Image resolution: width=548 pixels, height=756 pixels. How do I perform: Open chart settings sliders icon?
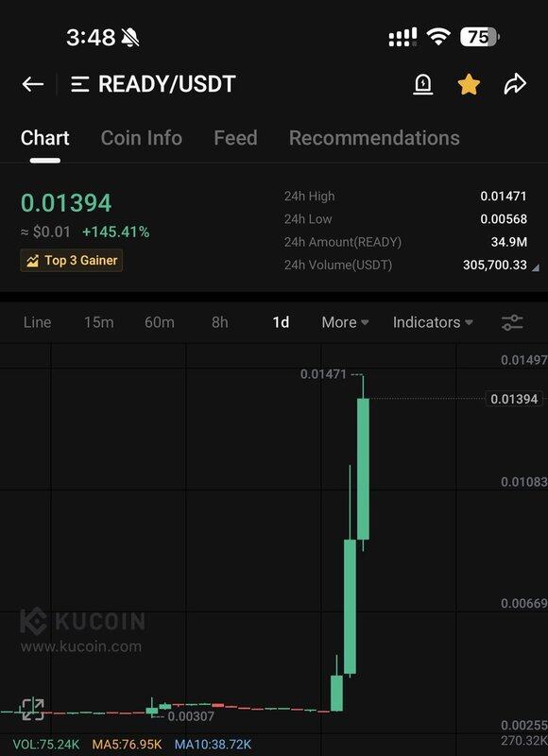pyautogui.click(x=512, y=322)
